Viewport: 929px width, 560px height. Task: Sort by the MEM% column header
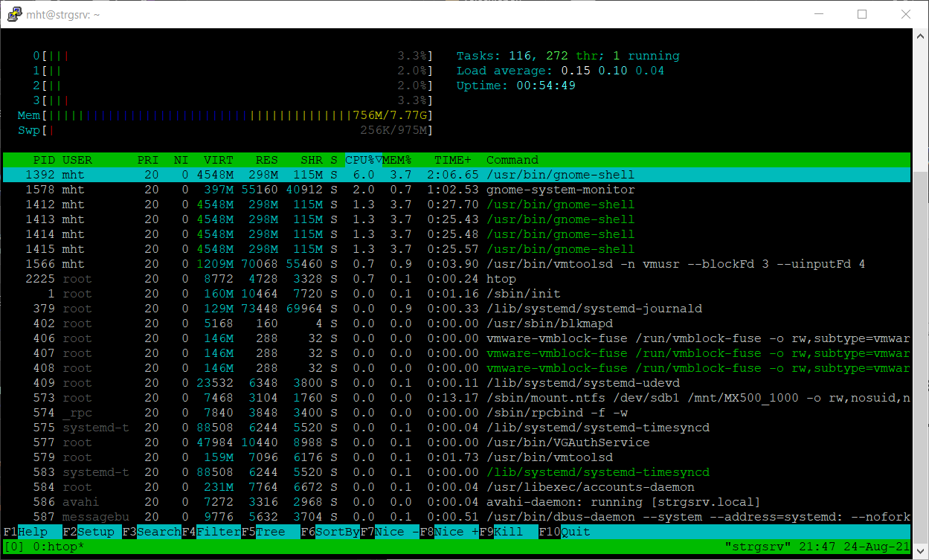[397, 160]
